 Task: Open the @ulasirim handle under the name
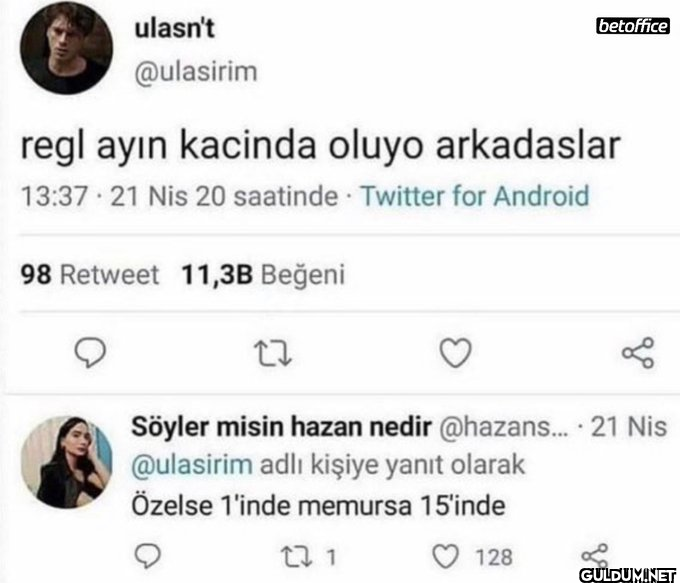[x=196, y=72]
